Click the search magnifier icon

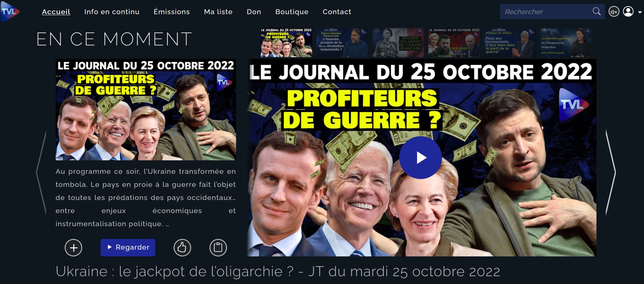pos(596,11)
